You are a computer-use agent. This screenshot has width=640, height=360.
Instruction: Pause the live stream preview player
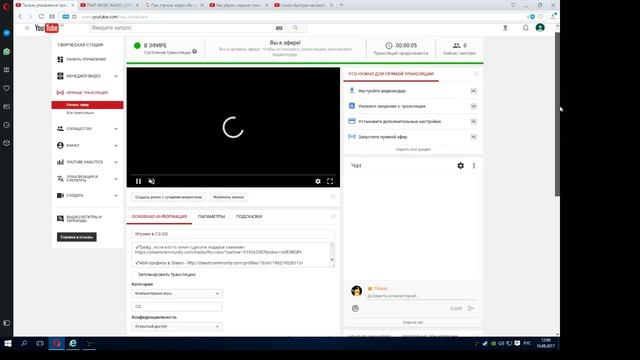pyautogui.click(x=138, y=181)
